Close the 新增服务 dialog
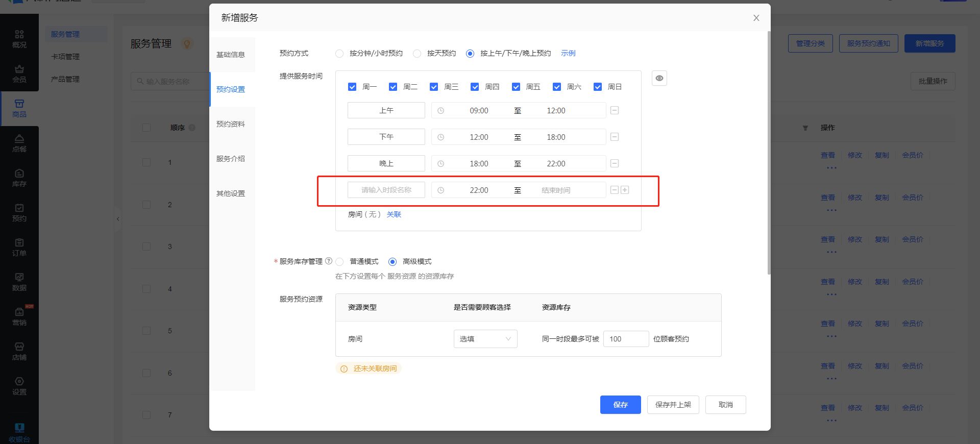980x444 pixels. click(756, 18)
